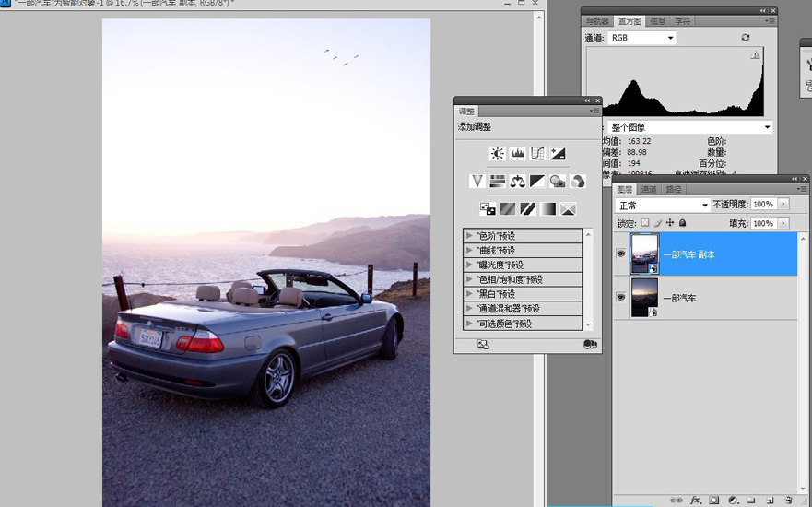Select the 一部汽车 副本 layer thumbnail

coord(645,253)
